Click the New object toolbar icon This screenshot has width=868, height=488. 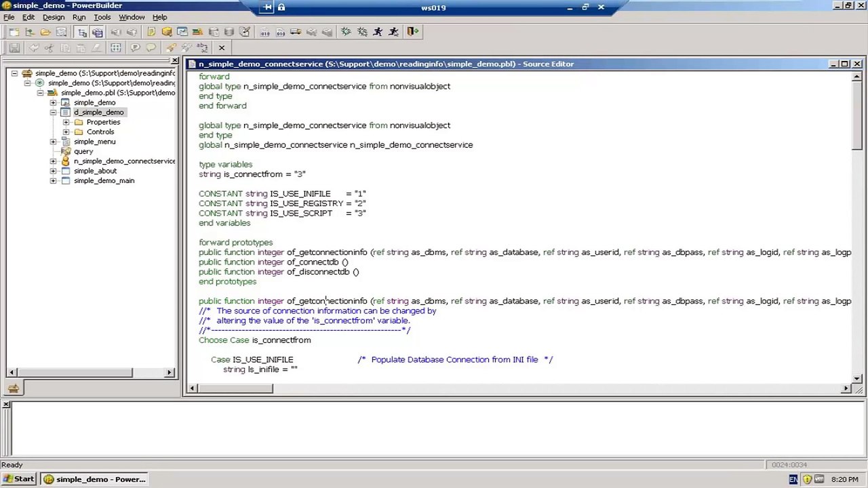point(14,32)
